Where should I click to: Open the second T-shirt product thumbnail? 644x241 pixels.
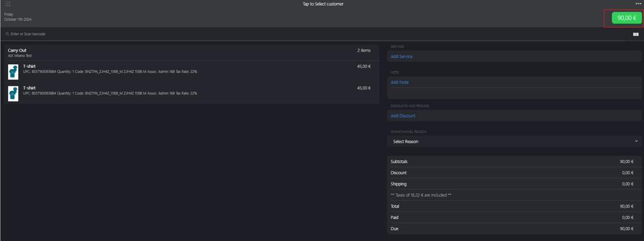tap(13, 93)
